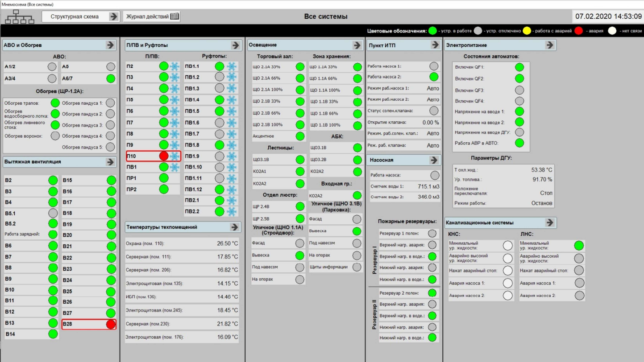The image size is (644, 362).
Task: Click the date and time display
Action: pyautogui.click(x=608, y=16)
